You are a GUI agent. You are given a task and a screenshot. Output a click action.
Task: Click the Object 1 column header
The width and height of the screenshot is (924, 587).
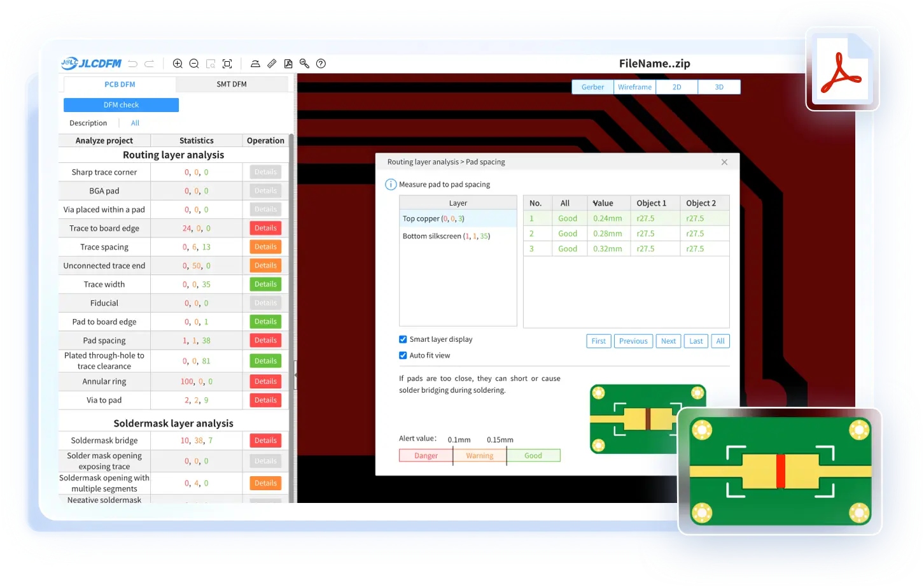coord(655,203)
